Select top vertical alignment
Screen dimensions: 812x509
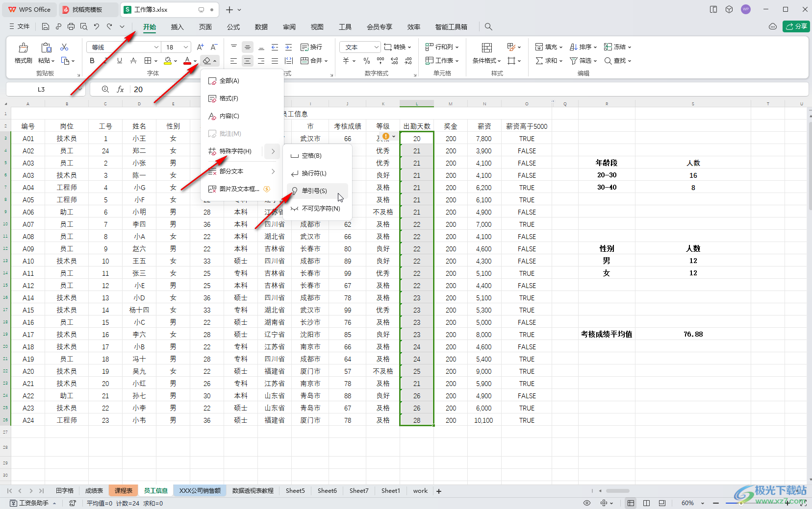[x=233, y=47]
